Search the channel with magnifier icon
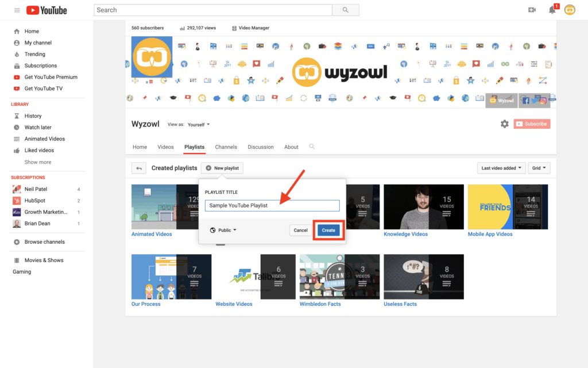This screenshot has height=368, width=588. (x=312, y=147)
